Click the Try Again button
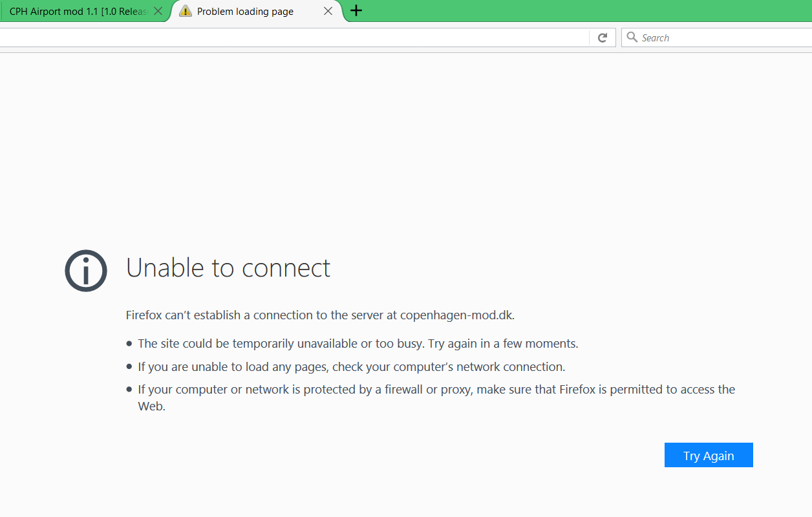Screen dimensions: 812x517 click(x=709, y=455)
